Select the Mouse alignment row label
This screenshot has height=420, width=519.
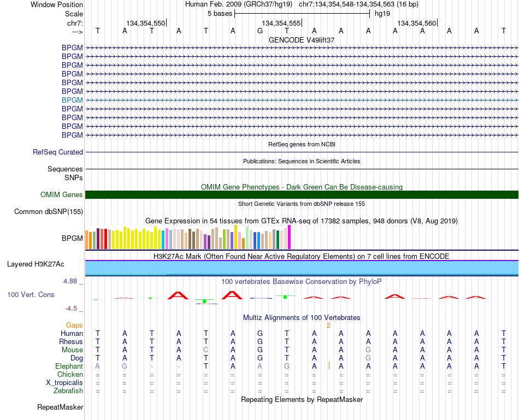[72, 350]
